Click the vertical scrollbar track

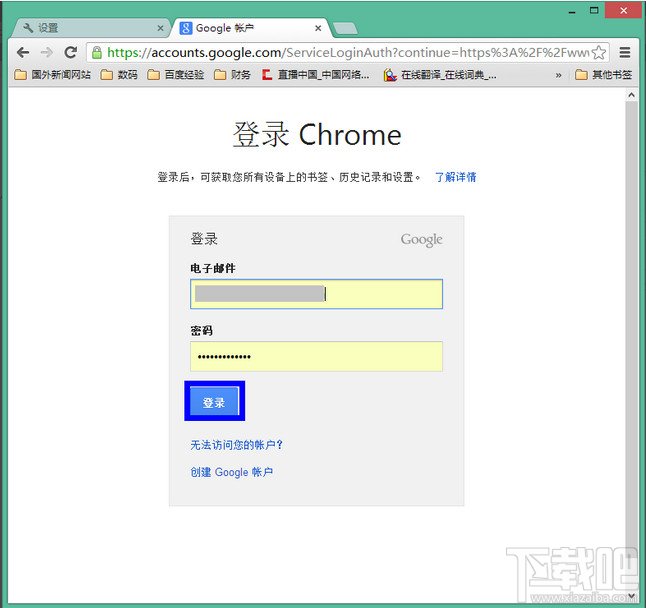pyautogui.click(x=631, y=346)
